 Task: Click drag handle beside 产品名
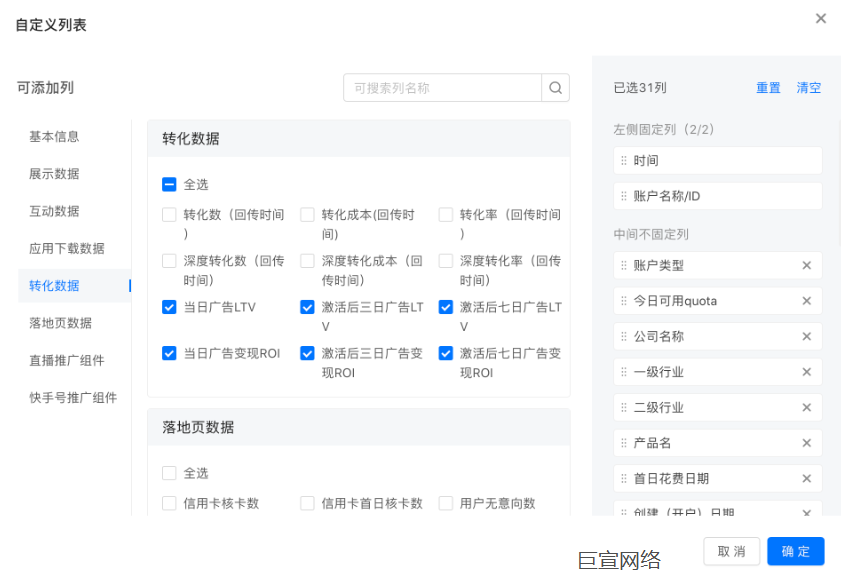(624, 443)
